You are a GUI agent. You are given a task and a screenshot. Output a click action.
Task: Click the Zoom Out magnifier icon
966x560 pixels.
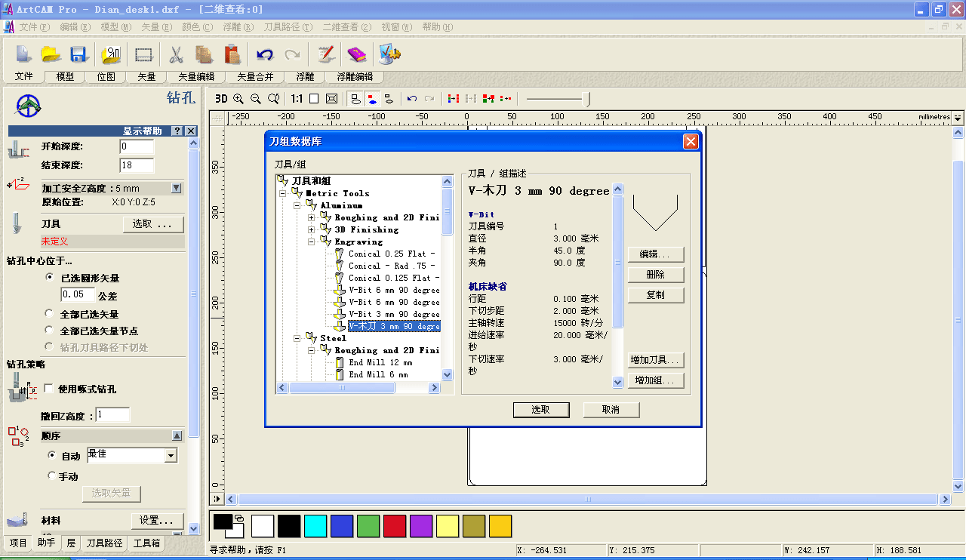coord(256,99)
